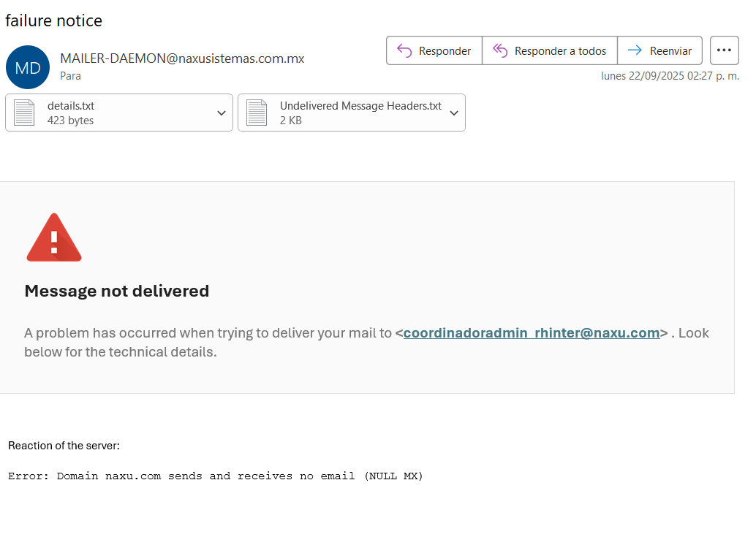The image size is (756, 556).
Task: Click the 'Message not delivered' heading
Action: tap(117, 291)
